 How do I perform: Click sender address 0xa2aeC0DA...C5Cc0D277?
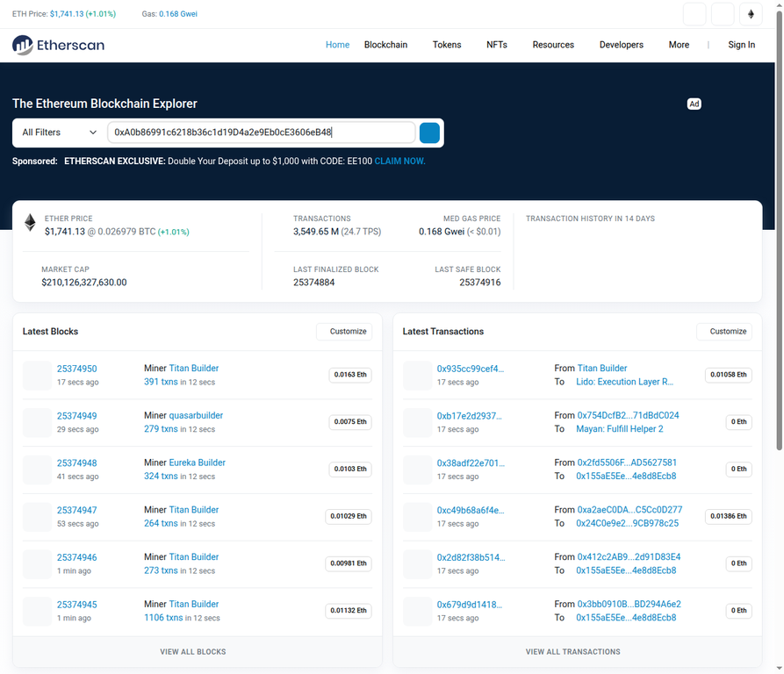coord(630,510)
